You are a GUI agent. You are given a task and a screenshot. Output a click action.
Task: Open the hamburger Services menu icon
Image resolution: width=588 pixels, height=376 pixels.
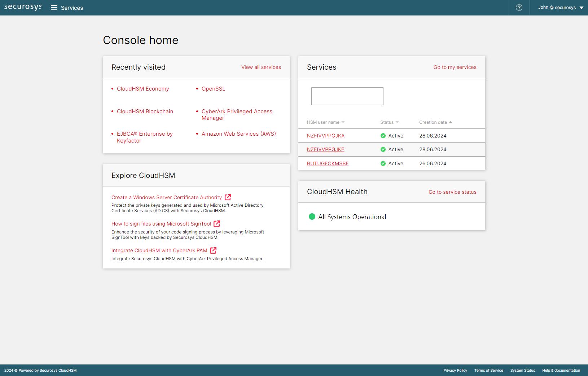[54, 8]
